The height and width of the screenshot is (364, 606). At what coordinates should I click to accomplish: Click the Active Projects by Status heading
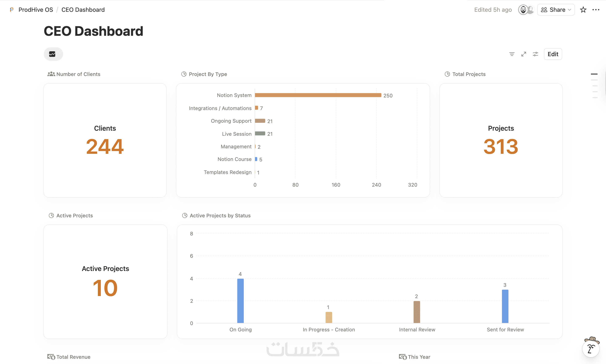[x=220, y=215]
